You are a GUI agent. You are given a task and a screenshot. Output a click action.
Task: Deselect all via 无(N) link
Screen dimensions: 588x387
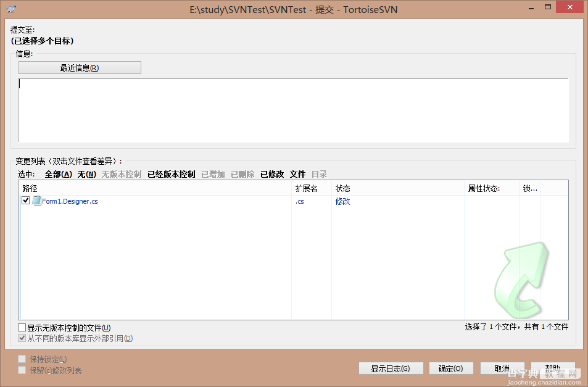pyautogui.click(x=87, y=175)
